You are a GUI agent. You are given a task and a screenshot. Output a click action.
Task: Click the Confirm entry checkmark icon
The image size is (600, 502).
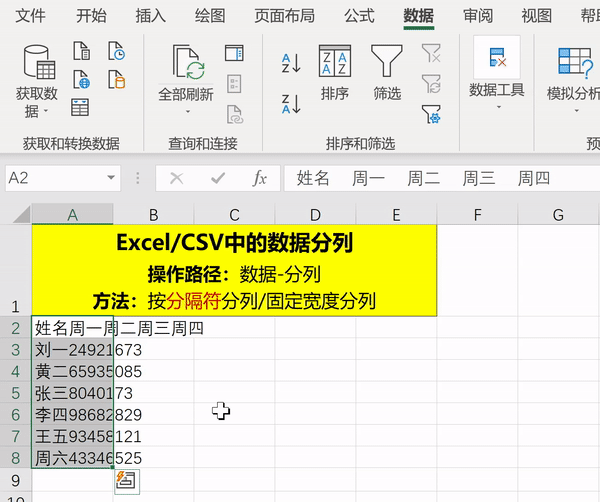[x=218, y=178]
